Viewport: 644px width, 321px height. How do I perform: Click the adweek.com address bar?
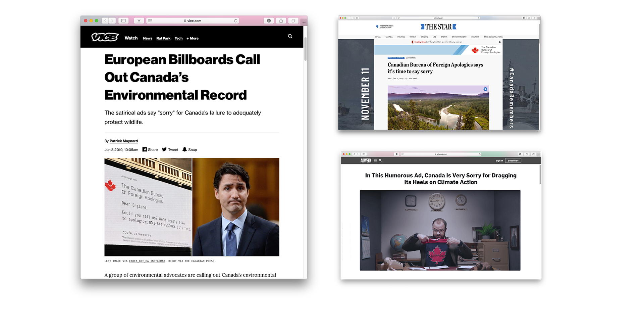(x=441, y=154)
